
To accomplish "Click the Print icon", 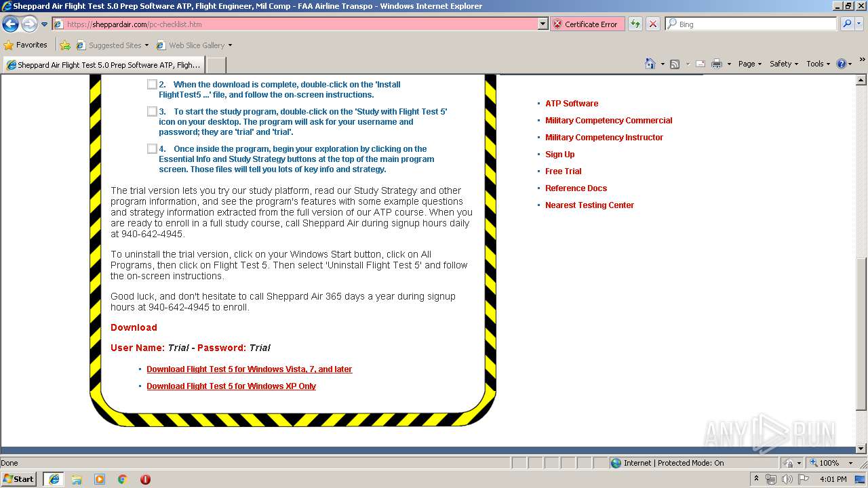I will point(717,64).
